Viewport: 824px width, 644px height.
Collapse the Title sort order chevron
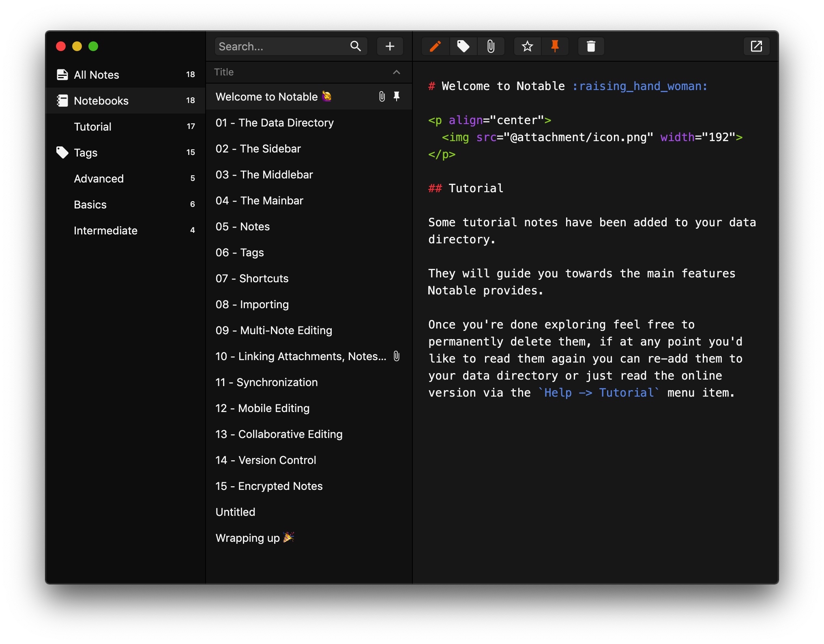pyautogui.click(x=396, y=72)
